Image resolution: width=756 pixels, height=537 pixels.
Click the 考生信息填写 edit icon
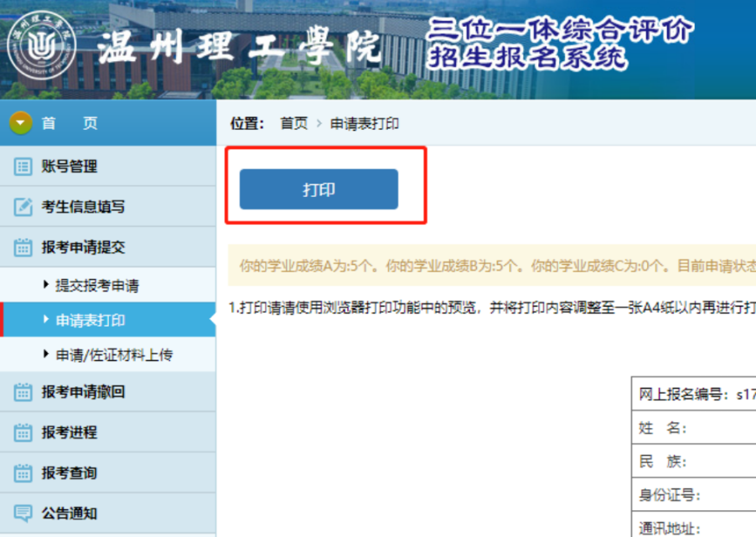23,207
